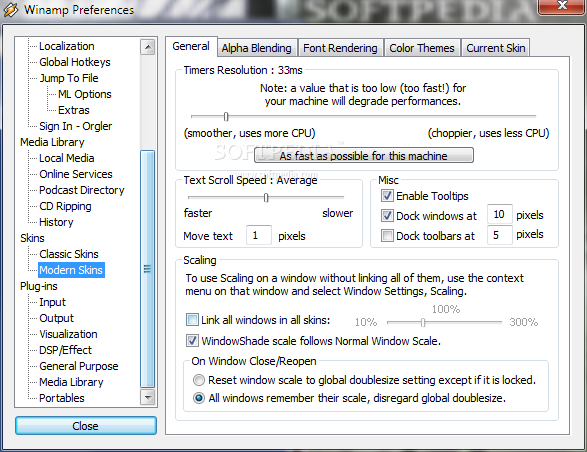This screenshot has width=587, height=452.
Task: Toggle the Dock windows at checkbox
Action: [387, 215]
